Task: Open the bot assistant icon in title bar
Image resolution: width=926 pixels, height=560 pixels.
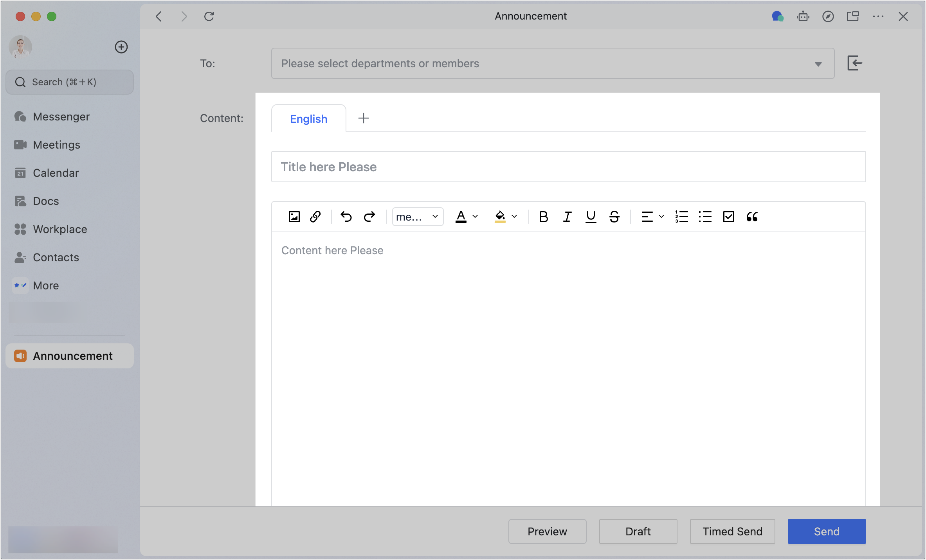Action: (x=803, y=16)
